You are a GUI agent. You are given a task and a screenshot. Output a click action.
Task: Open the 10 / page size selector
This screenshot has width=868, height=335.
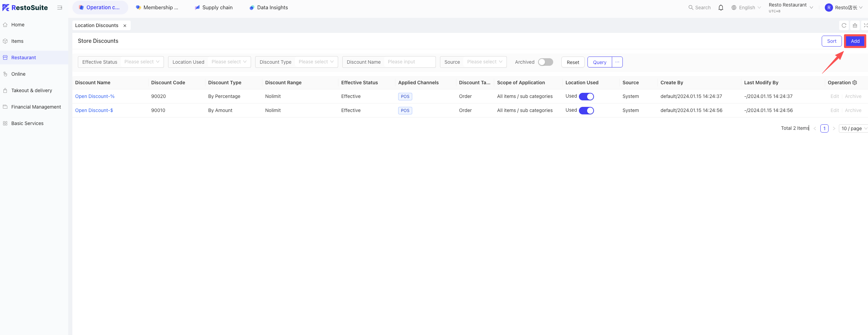click(x=854, y=128)
